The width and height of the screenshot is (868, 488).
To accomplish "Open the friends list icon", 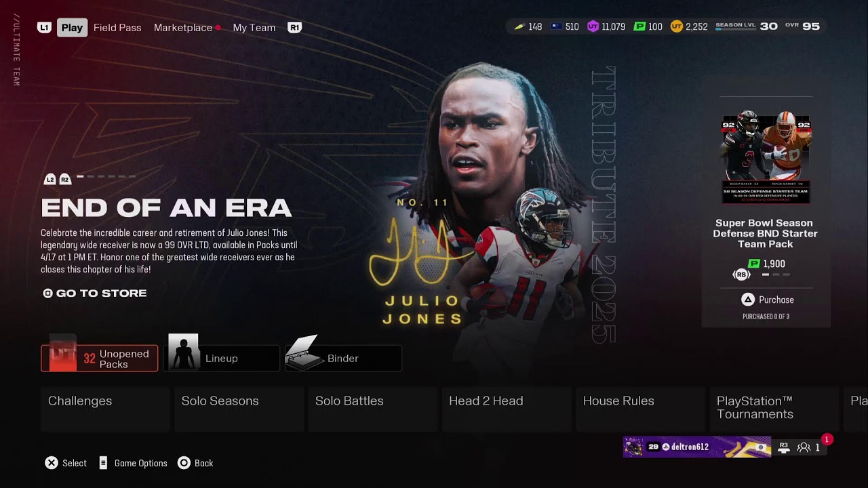I will (804, 447).
